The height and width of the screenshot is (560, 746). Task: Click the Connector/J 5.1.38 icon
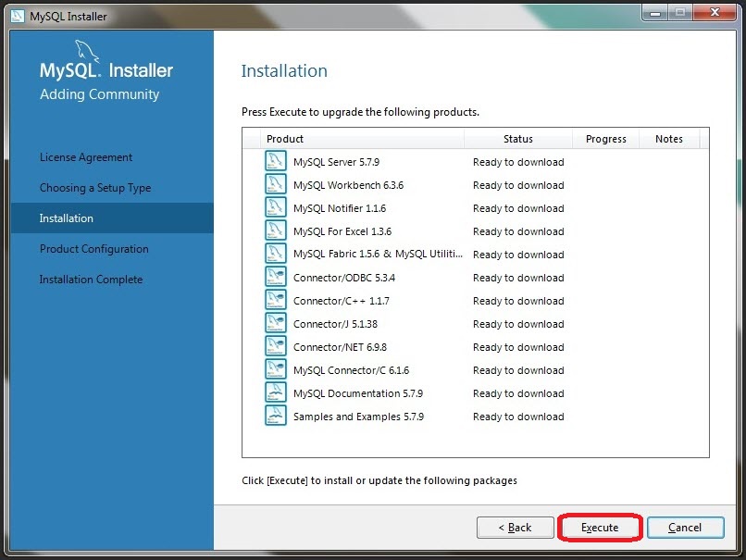(276, 323)
